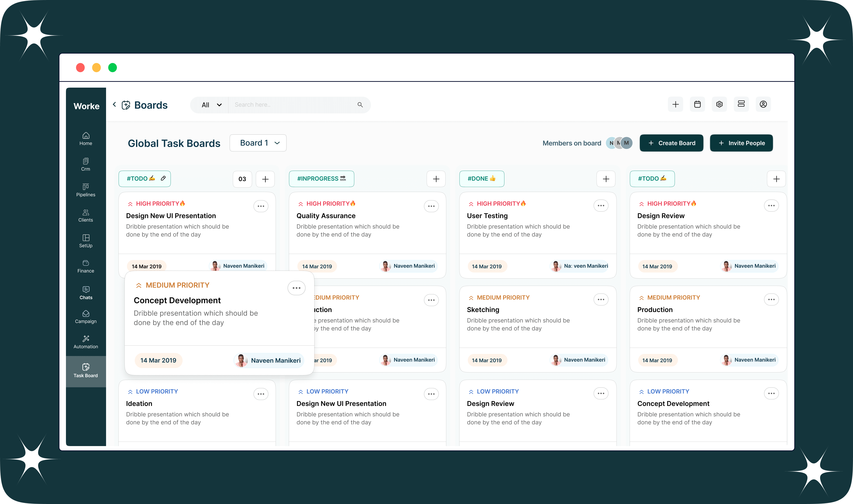Screen dimensions: 853x504
Task: Click the Global Task Boards heading
Action: (174, 143)
